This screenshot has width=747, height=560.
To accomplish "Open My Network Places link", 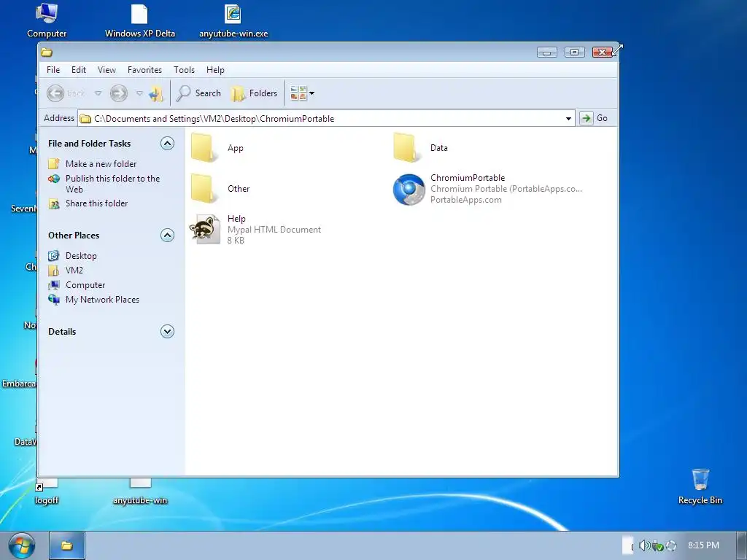I will pos(102,300).
